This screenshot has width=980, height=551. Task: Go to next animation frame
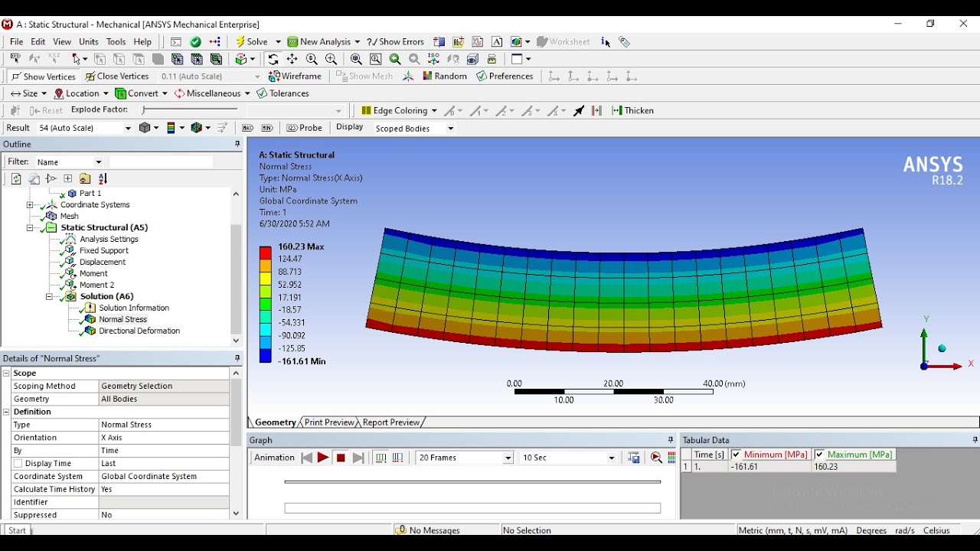358,458
